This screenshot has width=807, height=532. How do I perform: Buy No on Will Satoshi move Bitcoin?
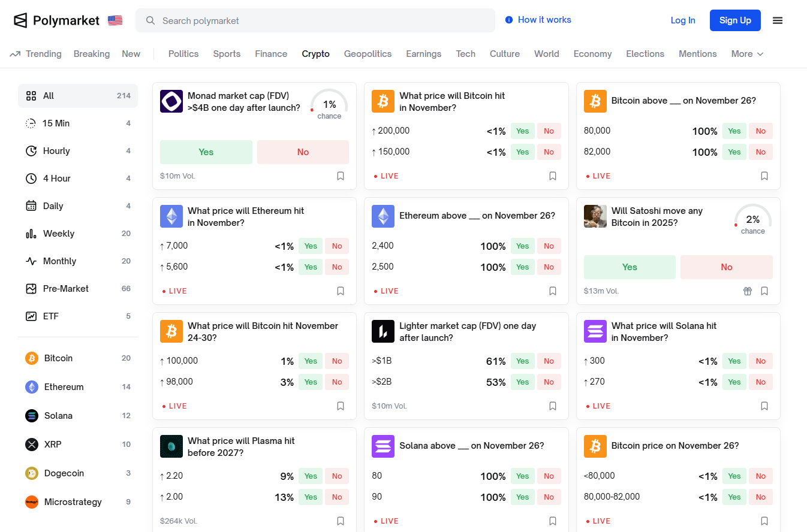(727, 267)
